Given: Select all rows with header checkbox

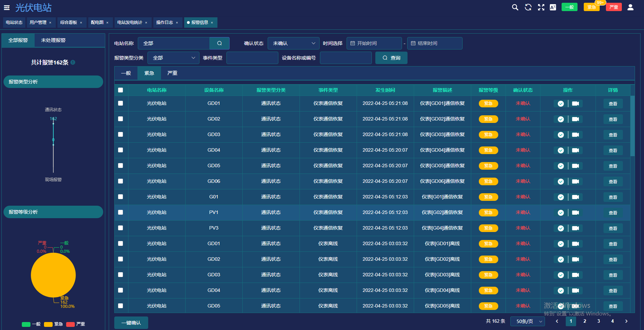Looking at the screenshot, I should [120, 90].
